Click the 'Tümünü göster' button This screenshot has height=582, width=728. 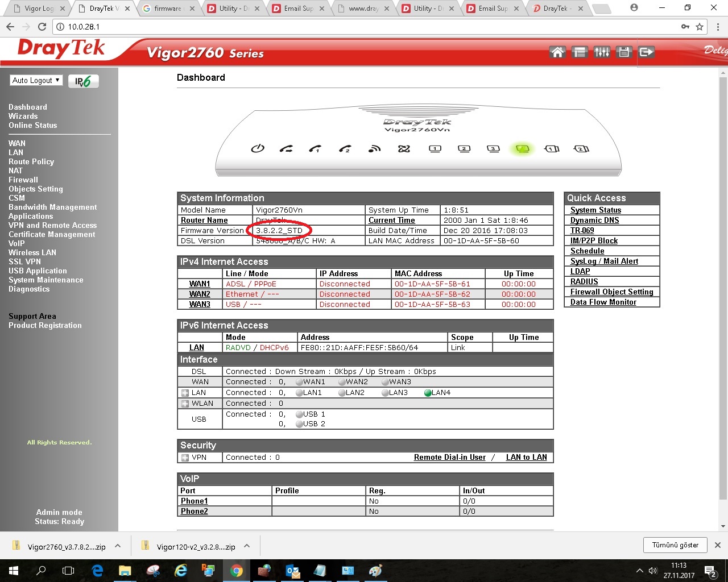coord(675,545)
